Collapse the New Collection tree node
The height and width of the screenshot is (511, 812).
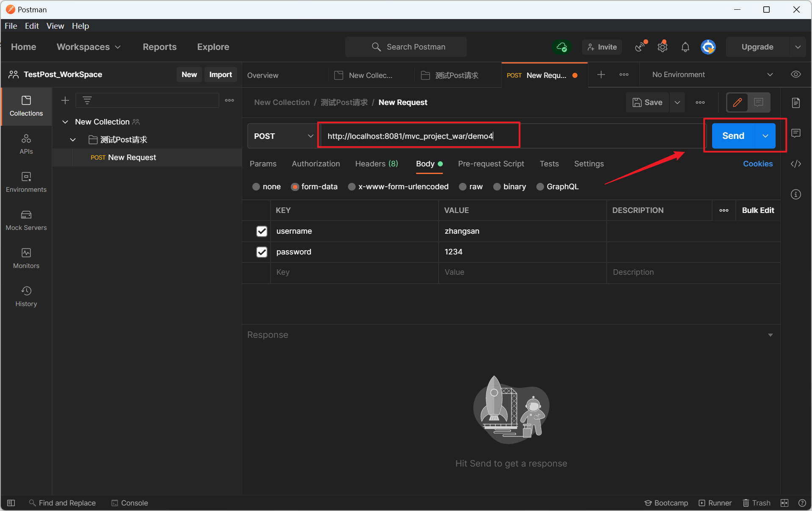pos(65,122)
